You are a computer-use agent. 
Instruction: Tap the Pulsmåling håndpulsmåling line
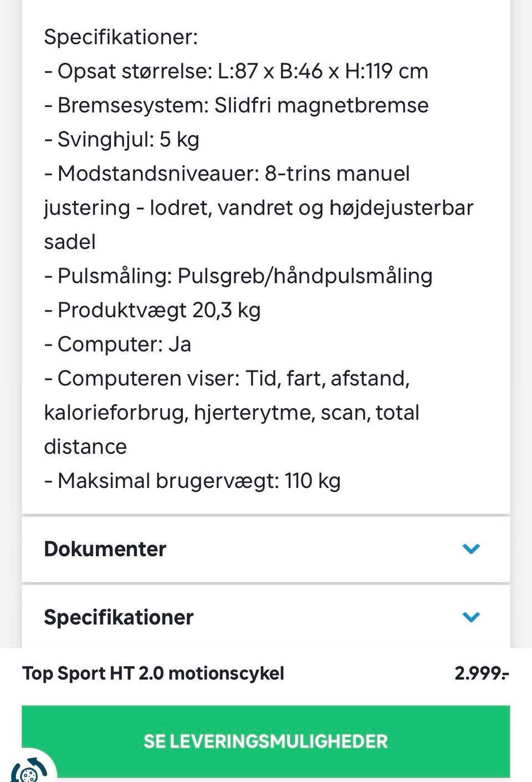[238, 276]
